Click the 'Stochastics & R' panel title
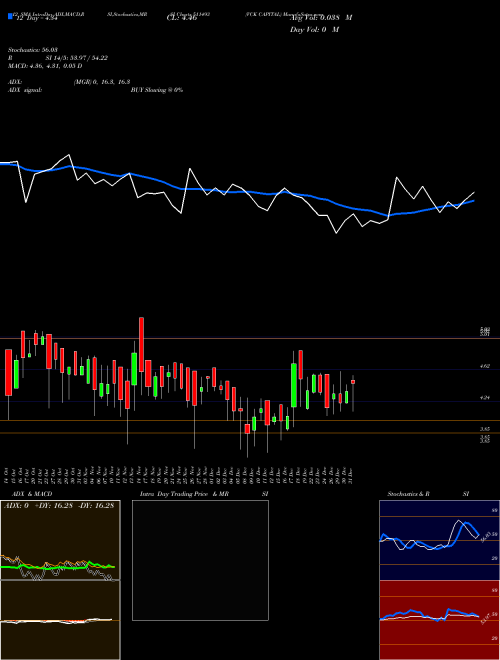 [x=408, y=494]
